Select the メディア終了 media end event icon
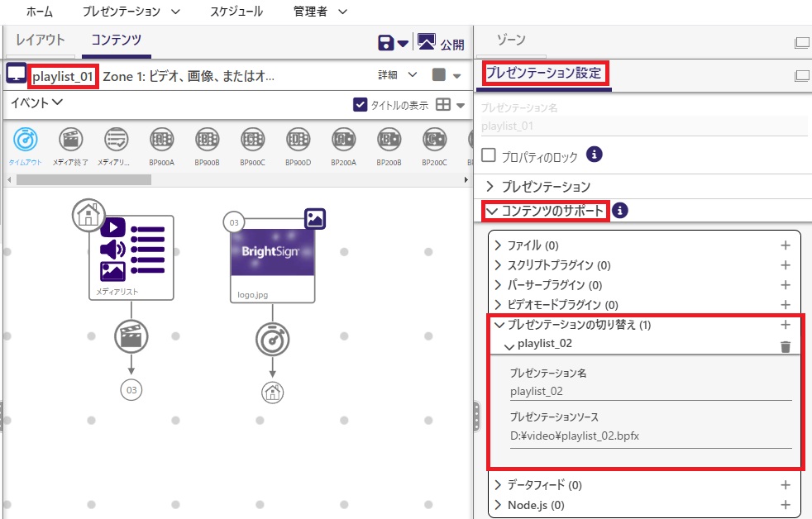This screenshot has height=519, width=812. 70,140
